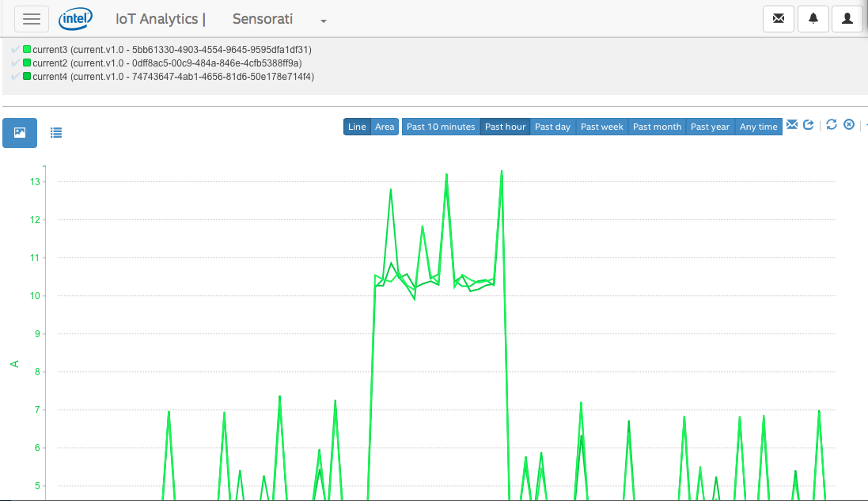
Task: Choose the Any time range
Action: (x=758, y=127)
